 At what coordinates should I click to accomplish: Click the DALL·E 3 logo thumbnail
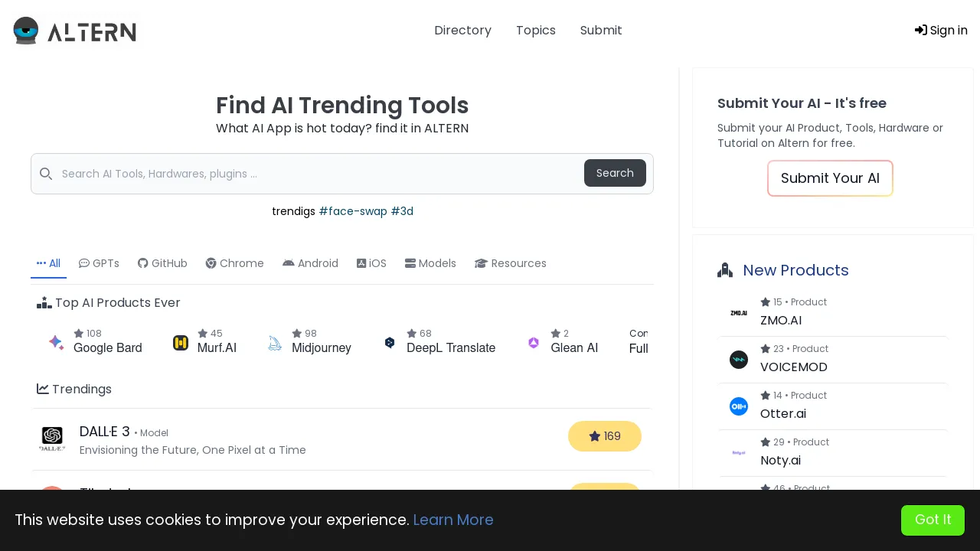tap(52, 439)
